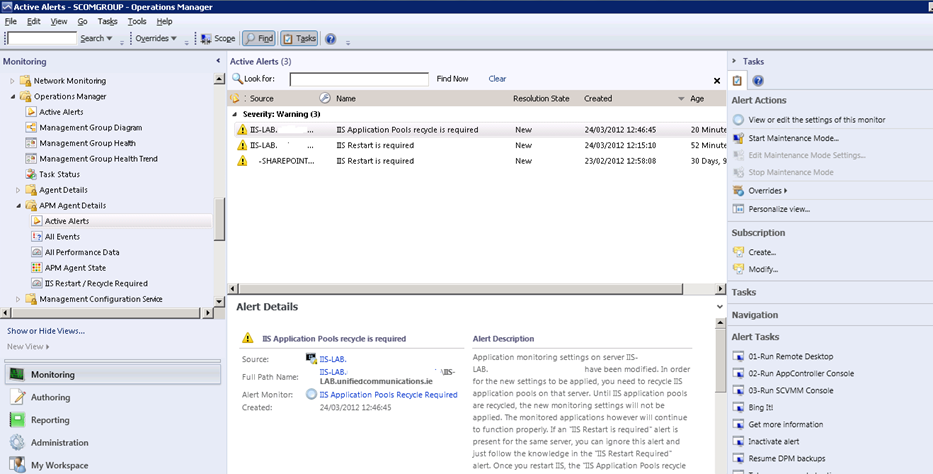The width and height of the screenshot is (933, 474).
Task: Collapse the APM Agent Details folder
Action: tap(18, 206)
